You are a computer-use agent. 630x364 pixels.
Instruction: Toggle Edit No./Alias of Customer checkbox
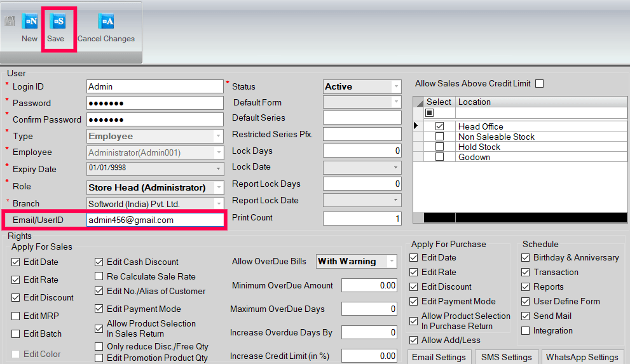tap(99, 291)
